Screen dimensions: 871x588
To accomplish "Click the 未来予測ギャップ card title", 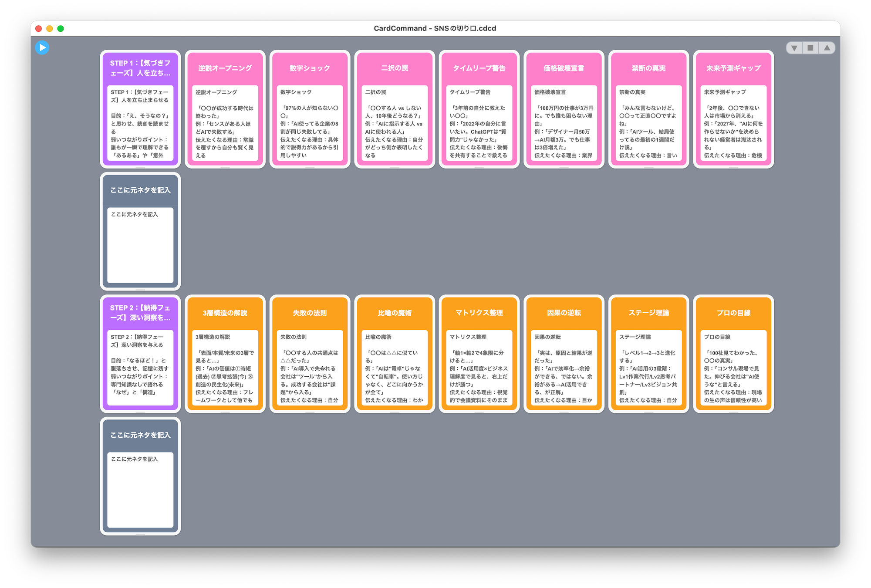I will point(733,68).
